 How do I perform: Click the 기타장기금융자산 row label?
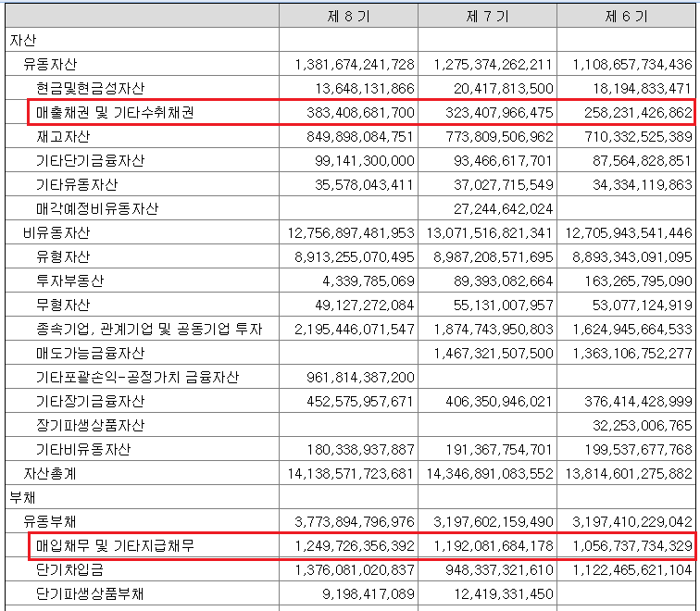point(90,402)
